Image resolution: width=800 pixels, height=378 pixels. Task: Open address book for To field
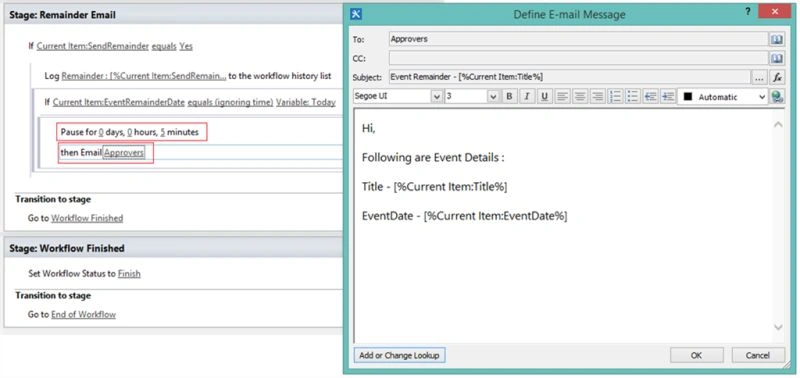point(777,39)
